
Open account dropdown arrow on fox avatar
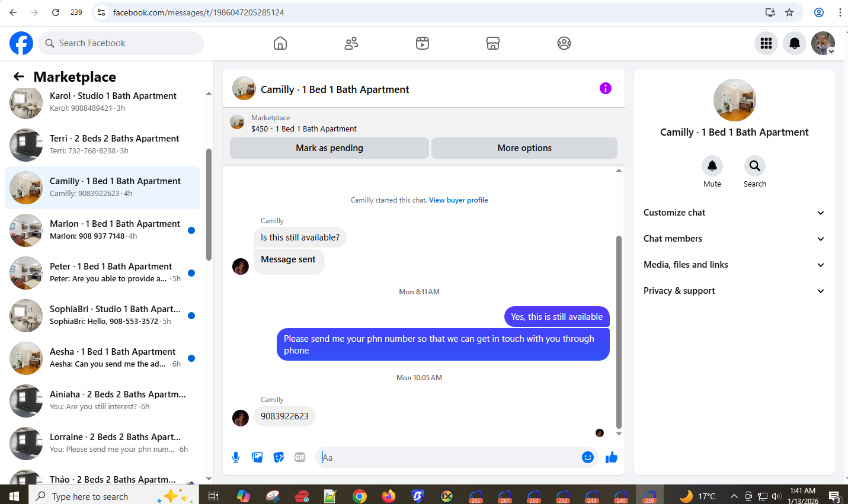click(x=831, y=52)
